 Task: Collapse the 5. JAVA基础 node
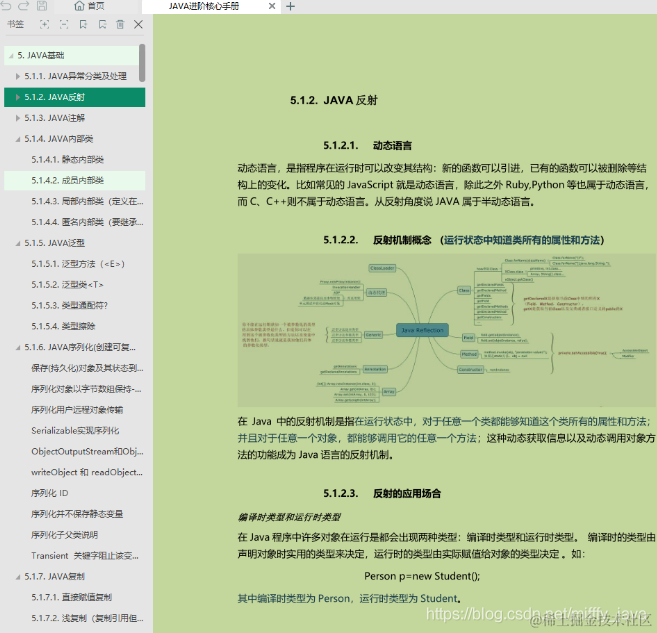click(11, 56)
